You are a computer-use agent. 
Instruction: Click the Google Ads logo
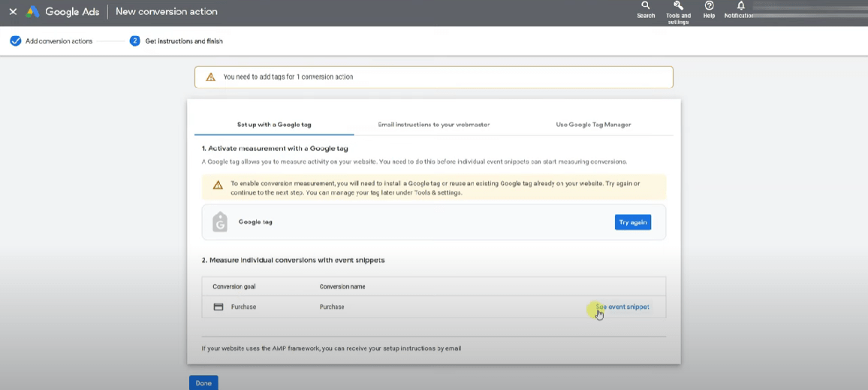33,12
